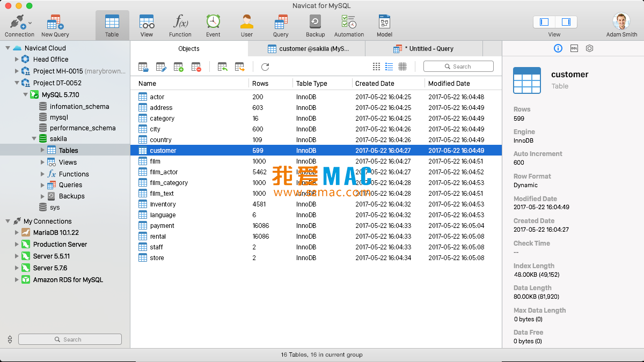Expand the Head Office node
644x362 pixels.
pyautogui.click(x=17, y=60)
